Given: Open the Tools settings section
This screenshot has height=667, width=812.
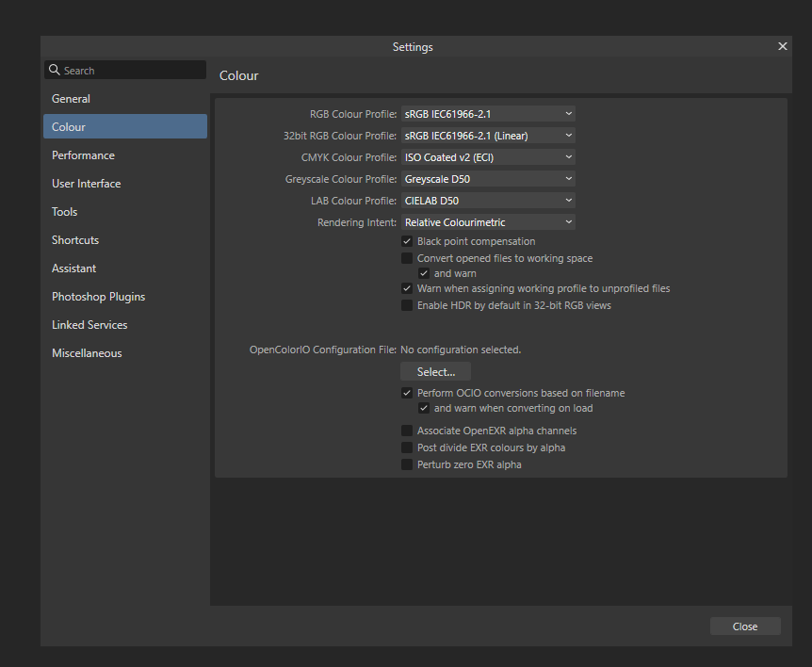Looking at the screenshot, I should [125, 211].
